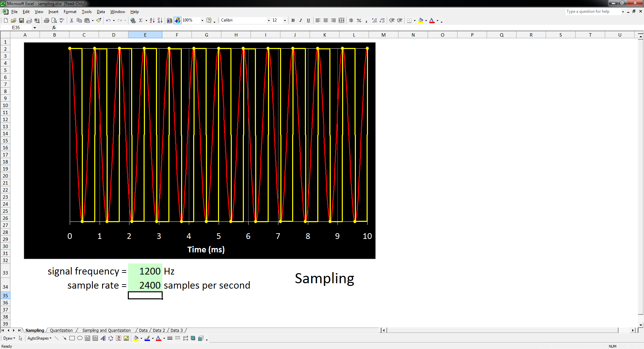This screenshot has height=349, width=644.
Task: Create a new blank workbook
Action: [x=6, y=20]
